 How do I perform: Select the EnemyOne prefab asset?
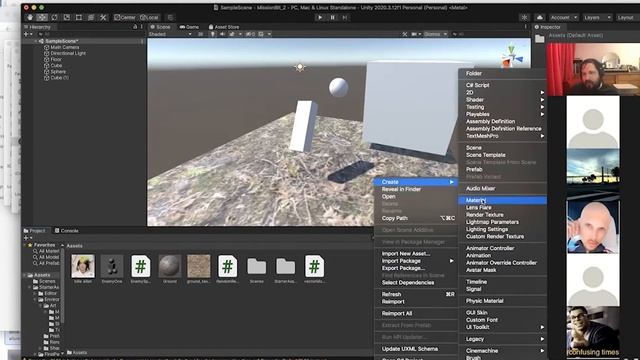(112, 266)
